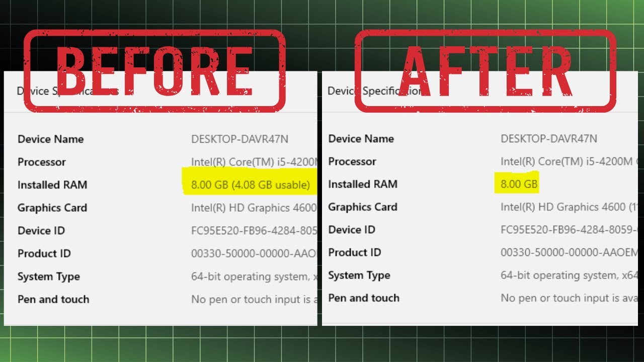
Task: Select FC95E520-FB96-4284-8059 value in After panel
Action: pos(569,230)
